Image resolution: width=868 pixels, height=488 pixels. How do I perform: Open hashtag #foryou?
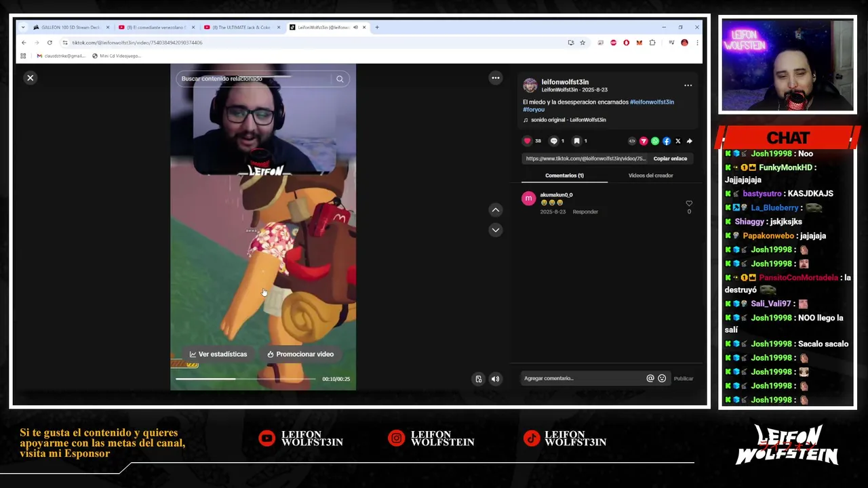click(534, 109)
